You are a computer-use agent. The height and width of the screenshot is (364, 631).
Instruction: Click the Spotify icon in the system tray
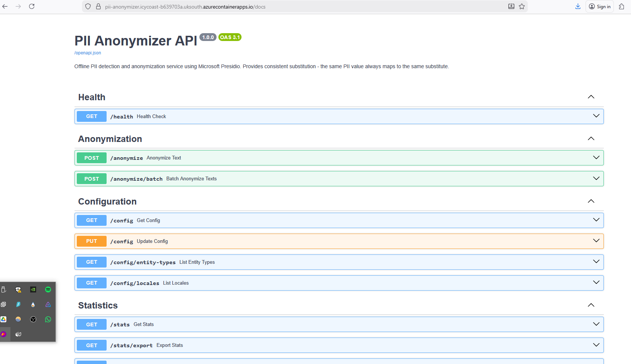48,289
